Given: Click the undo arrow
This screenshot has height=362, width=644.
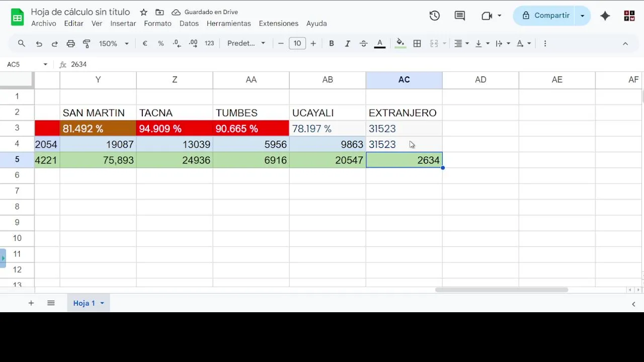Looking at the screenshot, I should (x=39, y=44).
